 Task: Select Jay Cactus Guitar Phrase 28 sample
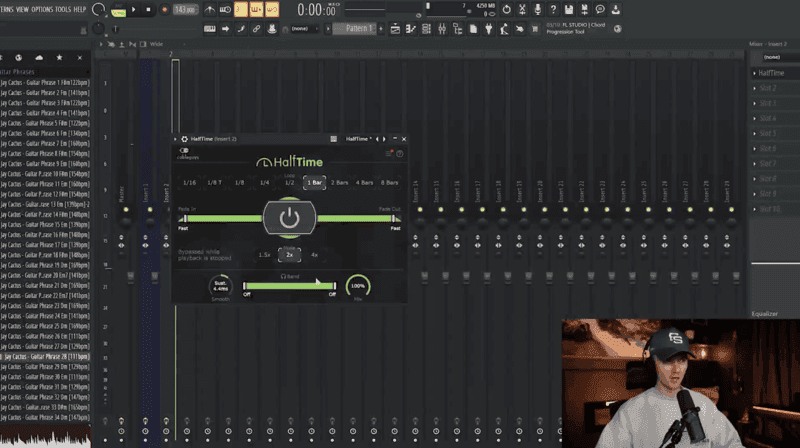(x=45, y=357)
